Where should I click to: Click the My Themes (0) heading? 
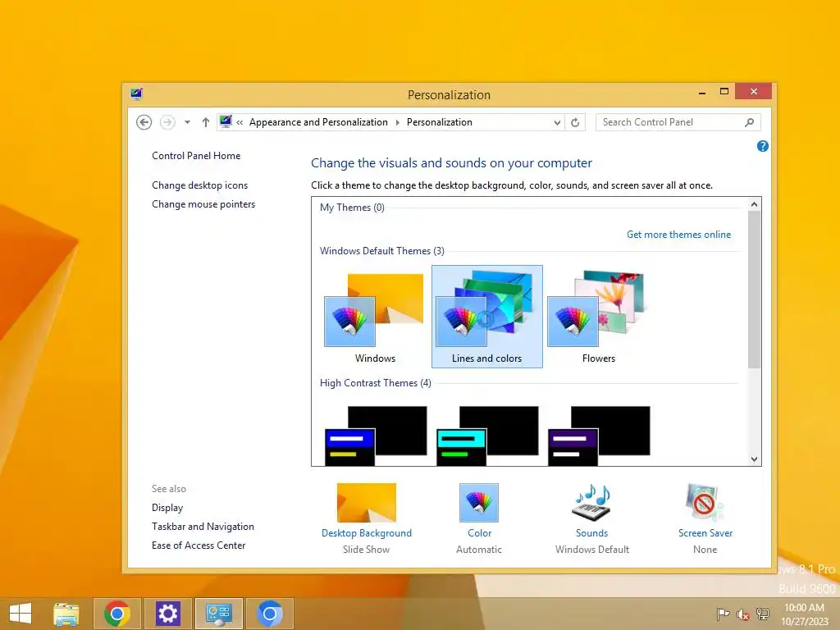352,208
